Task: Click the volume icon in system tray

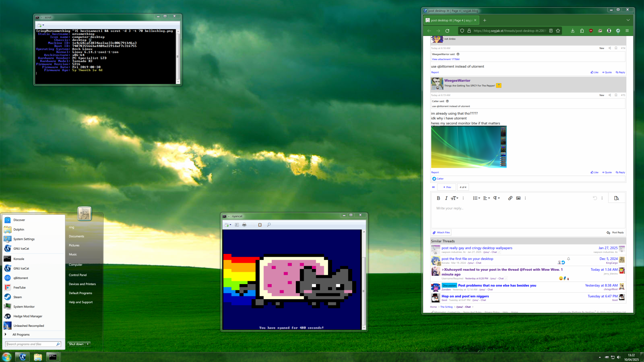Action: (618, 357)
